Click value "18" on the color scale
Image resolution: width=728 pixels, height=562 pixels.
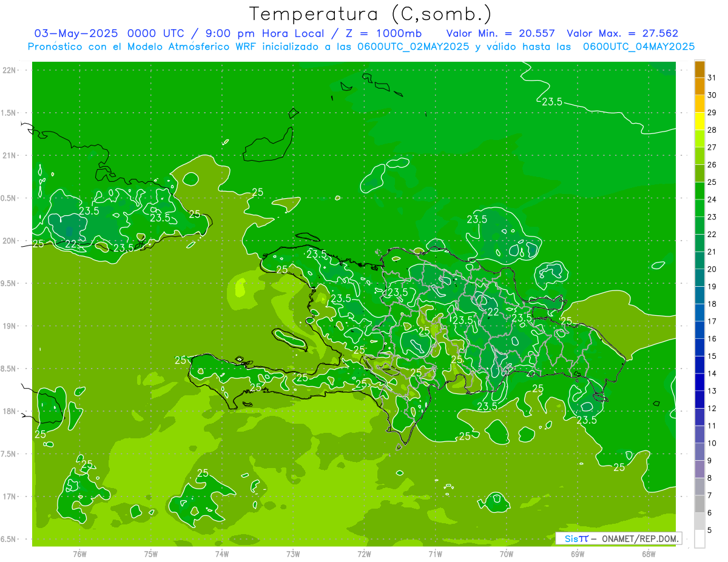tap(712, 304)
